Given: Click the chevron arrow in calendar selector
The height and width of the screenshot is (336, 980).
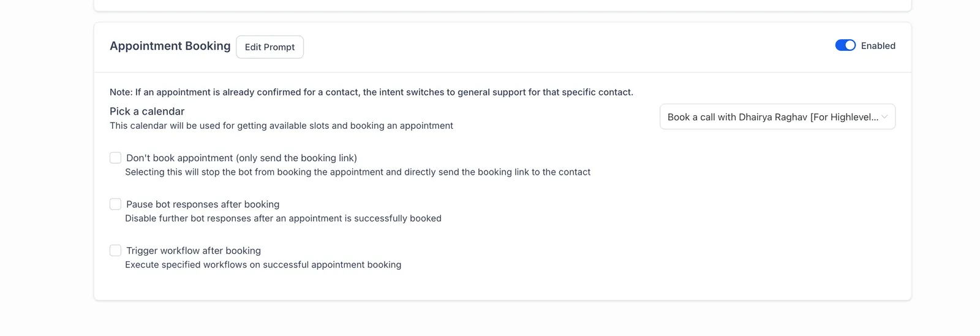Looking at the screenshot, I should tap(884, 117).
